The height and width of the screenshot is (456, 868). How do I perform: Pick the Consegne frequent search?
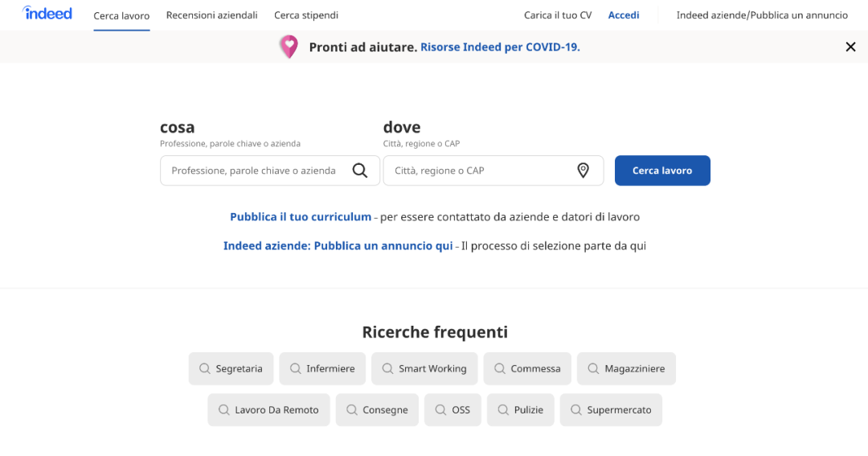(377, 410)
